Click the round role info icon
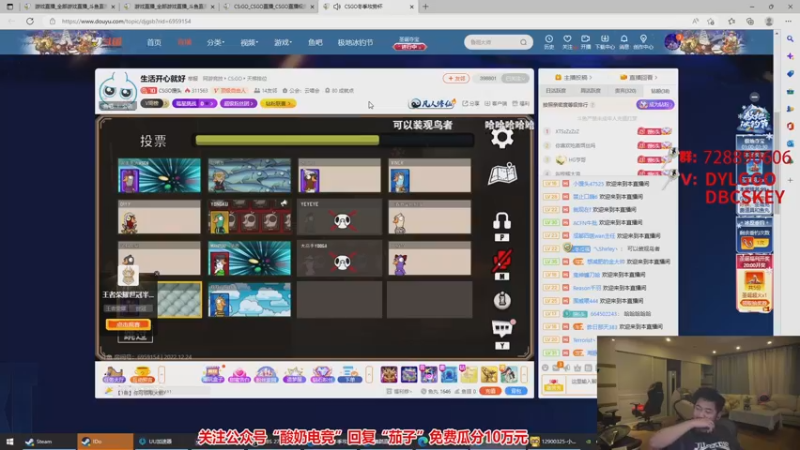800x450 pixels. [502, 301]
